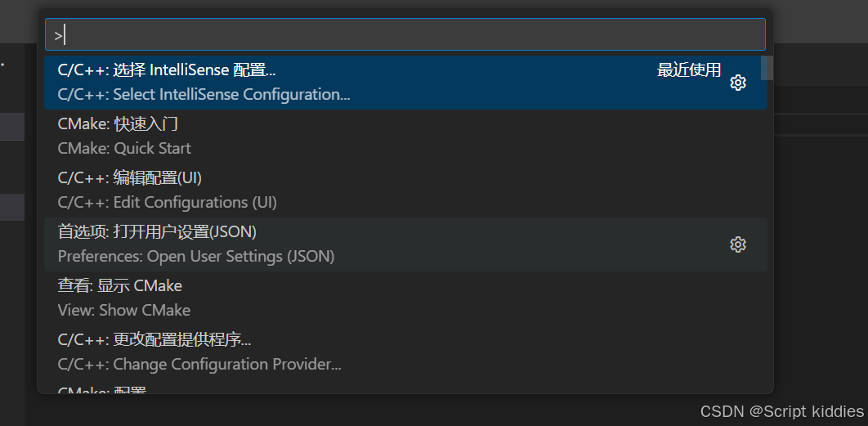Run C/C++: Change Configuration Provider command
The height and width of the screenshot is (426, 868).
tap(405, 352)
